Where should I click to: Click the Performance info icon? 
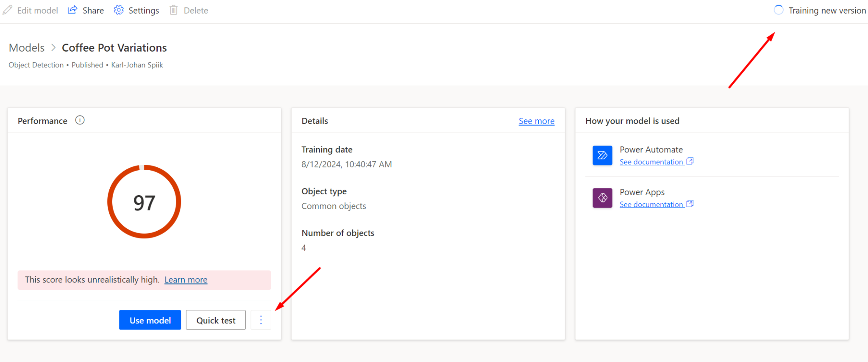point(80,120)
